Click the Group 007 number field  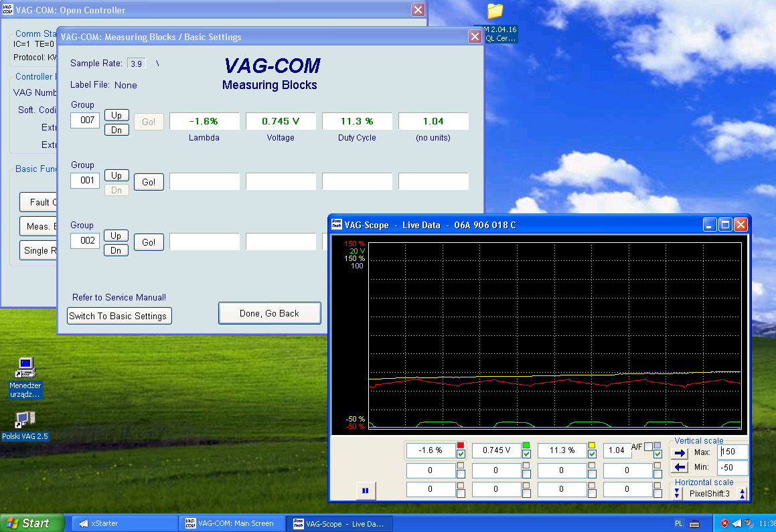(85, 120)
